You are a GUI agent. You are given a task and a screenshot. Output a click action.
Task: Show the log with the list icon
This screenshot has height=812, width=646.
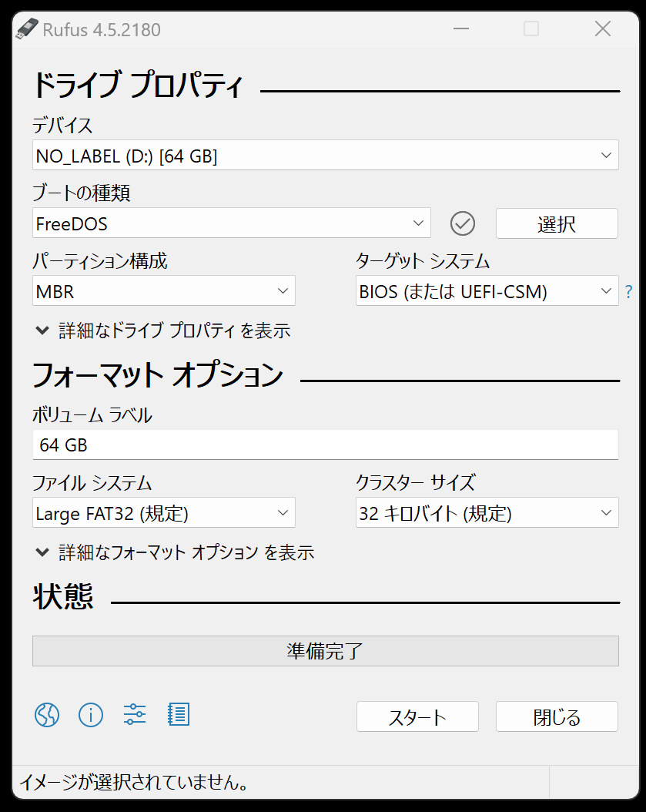point(179,715)
